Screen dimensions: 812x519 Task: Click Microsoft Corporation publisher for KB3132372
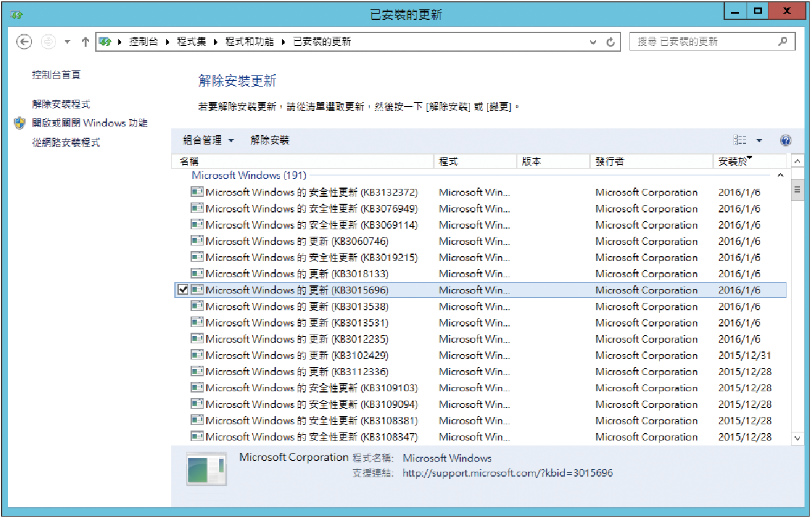tap(646, 193)
